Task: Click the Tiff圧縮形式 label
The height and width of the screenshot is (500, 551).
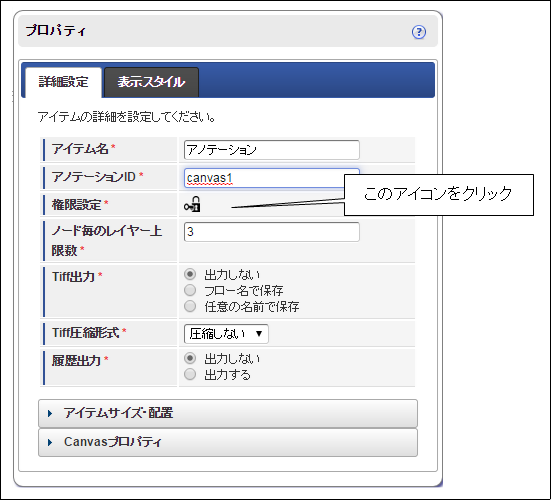Action: 86,332
